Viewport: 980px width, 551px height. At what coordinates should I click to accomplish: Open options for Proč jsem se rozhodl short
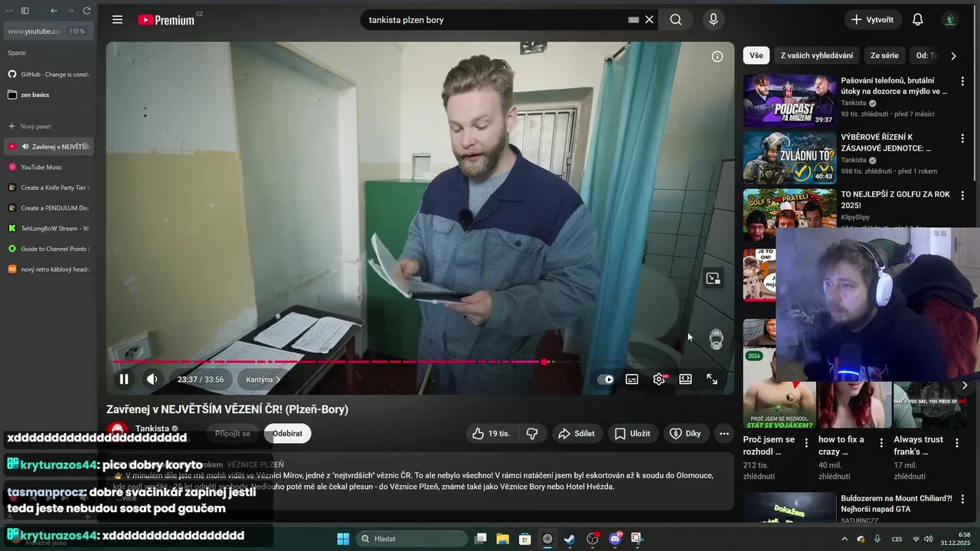(806, 442)
